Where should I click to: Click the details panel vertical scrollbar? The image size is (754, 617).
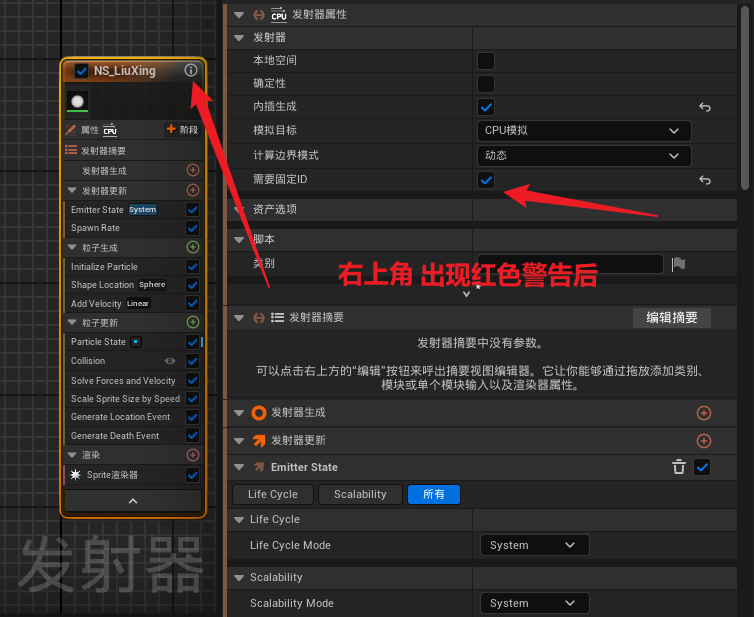pos(745,99)
